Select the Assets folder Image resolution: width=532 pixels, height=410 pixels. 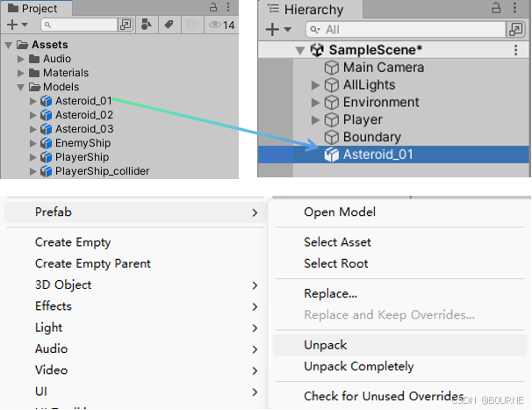(50, 45)
